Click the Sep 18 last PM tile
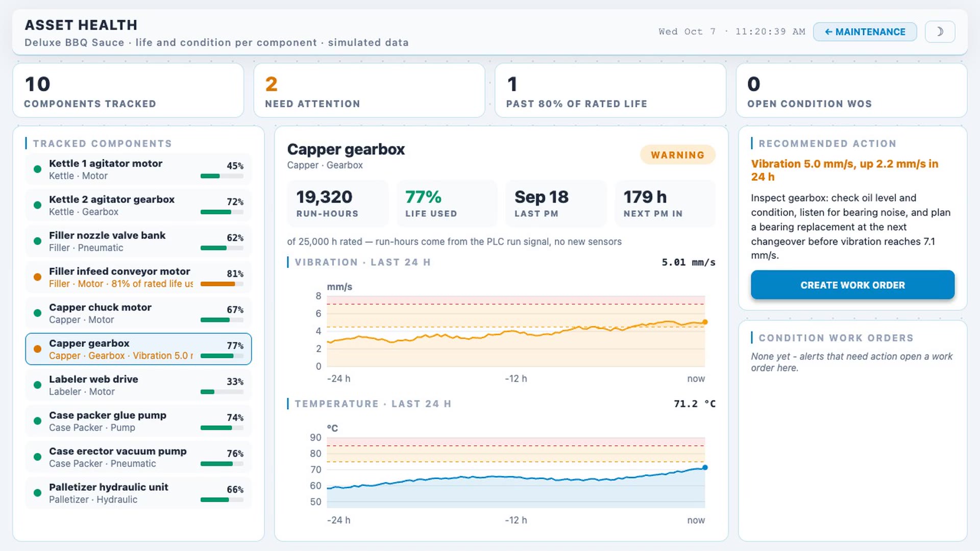The width and height of the screenshot is (980, 551). click(556, 203)
